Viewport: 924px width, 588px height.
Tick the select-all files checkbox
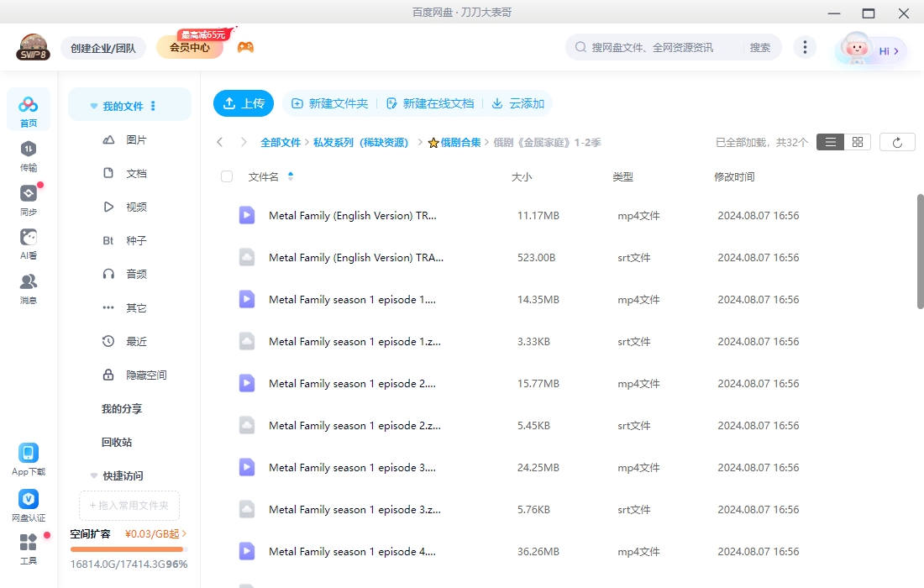[227, 176]
